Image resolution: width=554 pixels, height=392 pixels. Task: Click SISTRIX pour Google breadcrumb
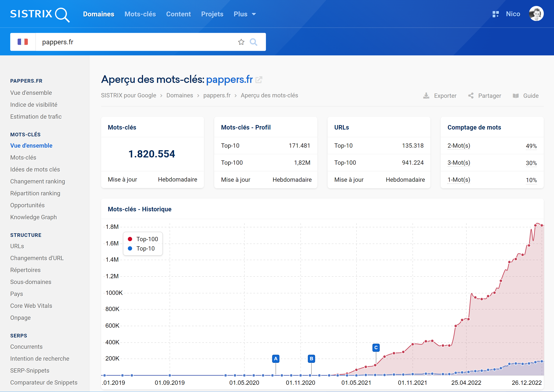click(x=129, y=96)
